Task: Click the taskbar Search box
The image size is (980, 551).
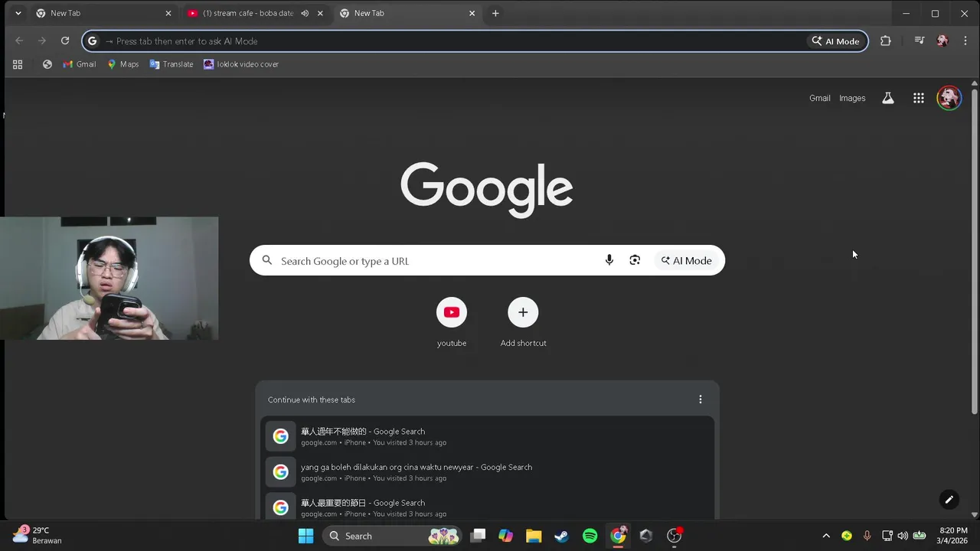Action: click(x=393, y=536)
